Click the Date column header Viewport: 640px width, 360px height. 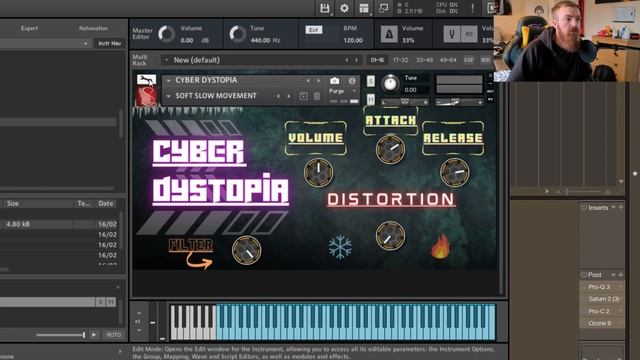(x=106, y=203)
